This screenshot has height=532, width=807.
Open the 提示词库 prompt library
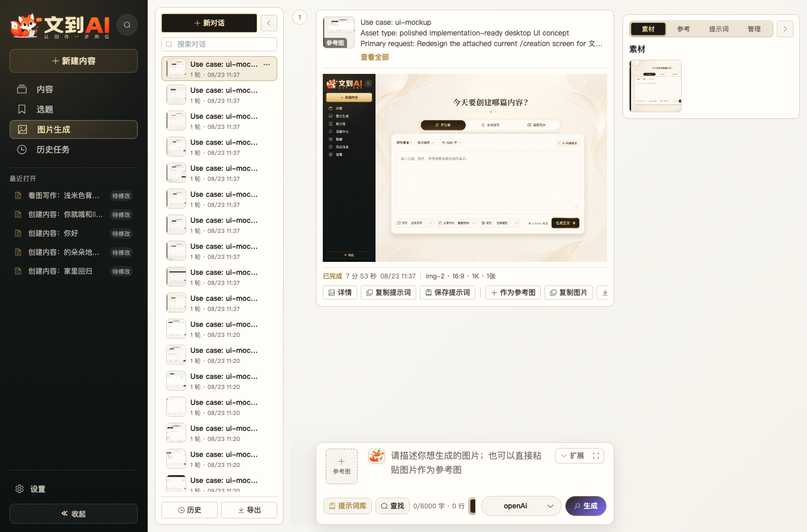click(x=348, y=506)
